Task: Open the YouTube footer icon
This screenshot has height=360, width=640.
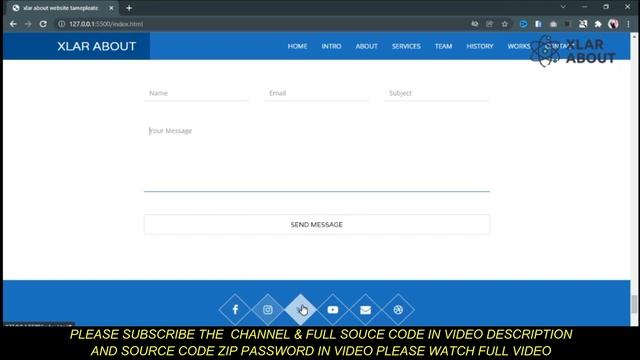Action: click(333, 310)
